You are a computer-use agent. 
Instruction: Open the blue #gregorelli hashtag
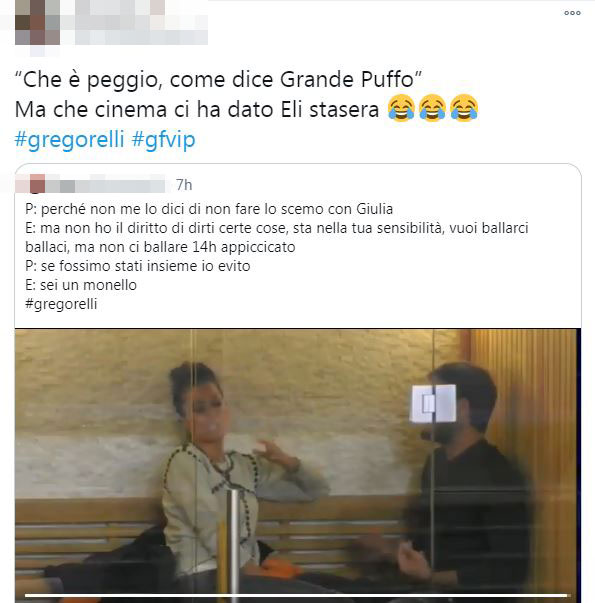point(70,139)
